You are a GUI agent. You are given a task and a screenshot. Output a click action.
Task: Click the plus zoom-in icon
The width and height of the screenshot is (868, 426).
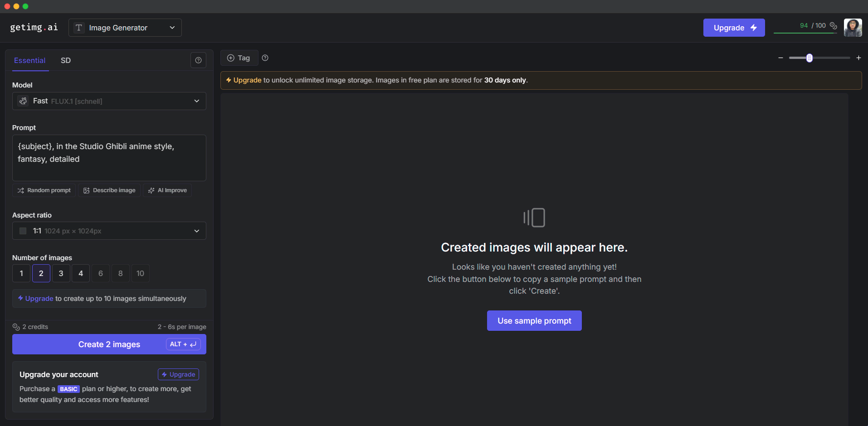(858, 58)
